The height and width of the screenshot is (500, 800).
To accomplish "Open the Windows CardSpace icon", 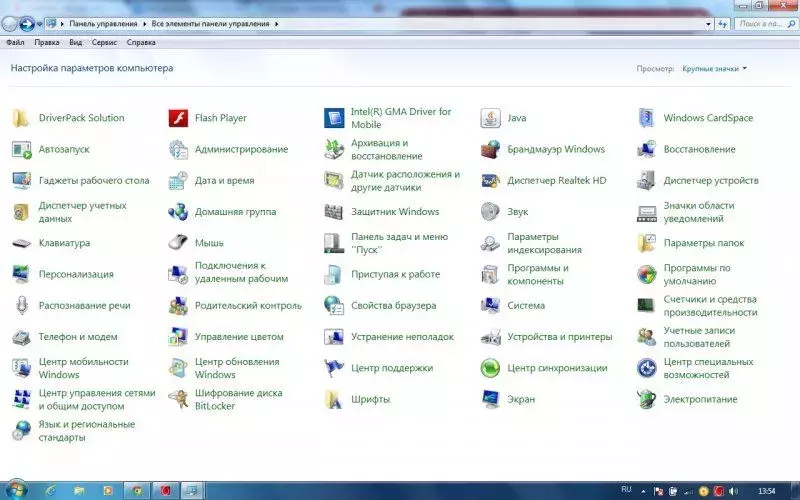I will coord(646,118).
